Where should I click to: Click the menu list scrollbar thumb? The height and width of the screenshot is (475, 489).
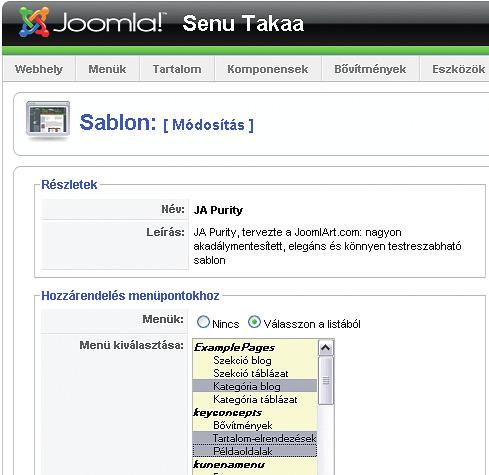coord(326,380)
